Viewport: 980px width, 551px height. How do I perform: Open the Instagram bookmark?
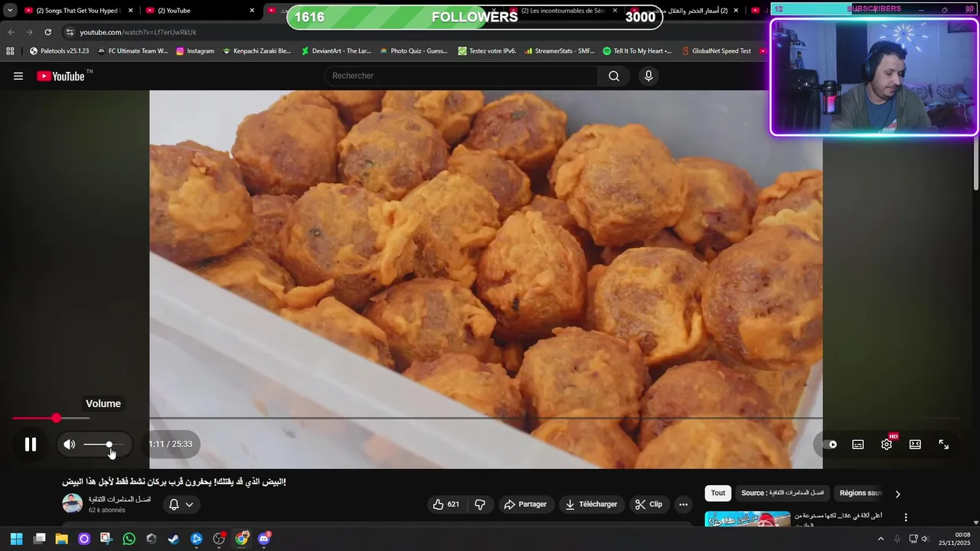point(195,51)
